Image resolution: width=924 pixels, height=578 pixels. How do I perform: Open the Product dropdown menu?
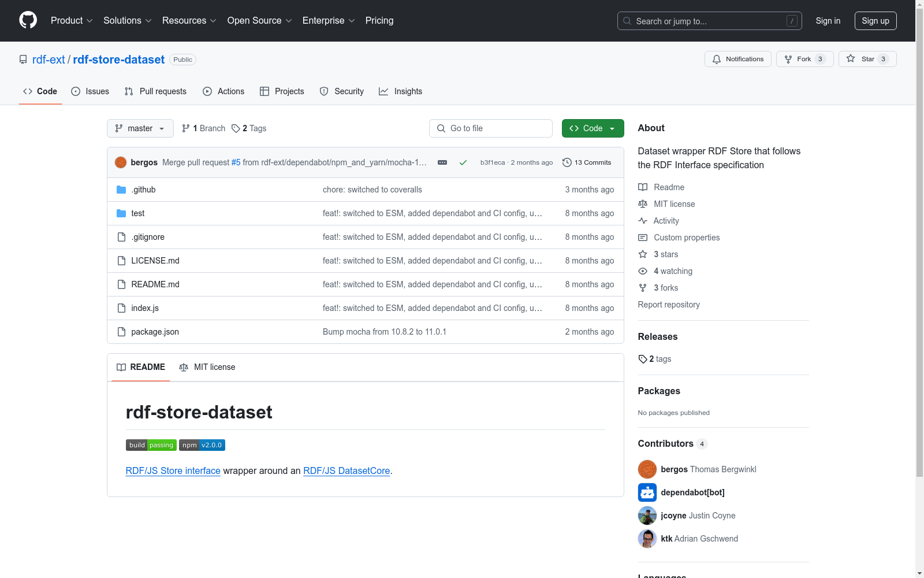pos(72,21)
